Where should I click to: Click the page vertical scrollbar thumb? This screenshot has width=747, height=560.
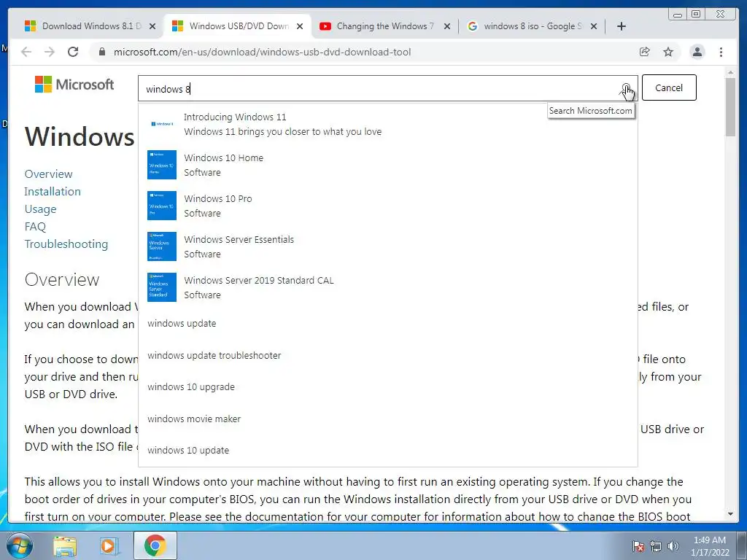pyautogui.click(x=730, y=106)
